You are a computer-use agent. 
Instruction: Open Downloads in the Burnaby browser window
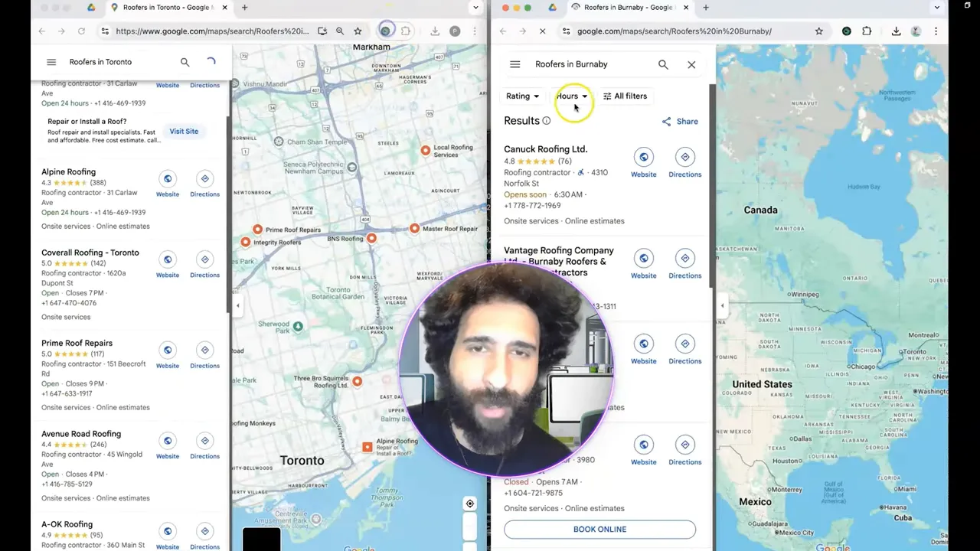click(896, 31)
